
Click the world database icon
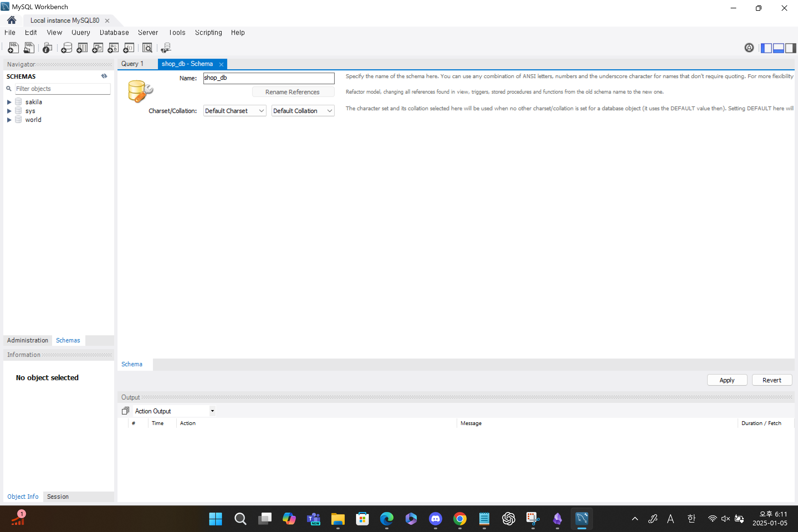pyautogui.click(x=18, y=119)
